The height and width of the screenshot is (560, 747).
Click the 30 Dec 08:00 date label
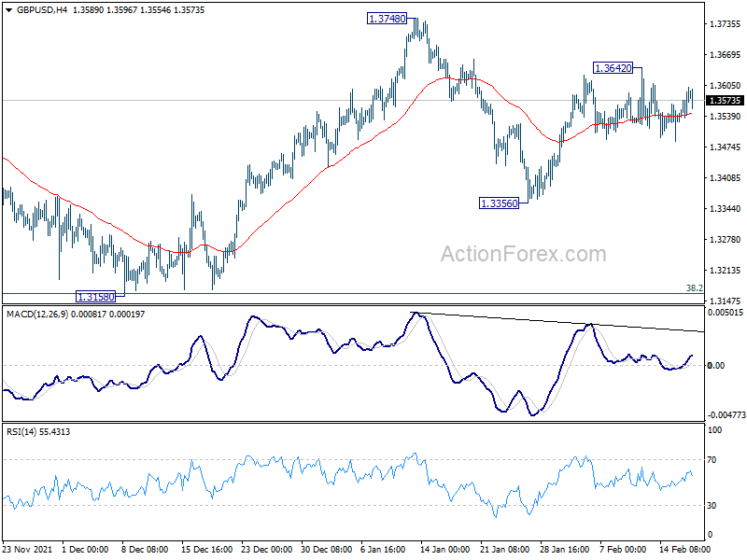(x=326, y=549)
